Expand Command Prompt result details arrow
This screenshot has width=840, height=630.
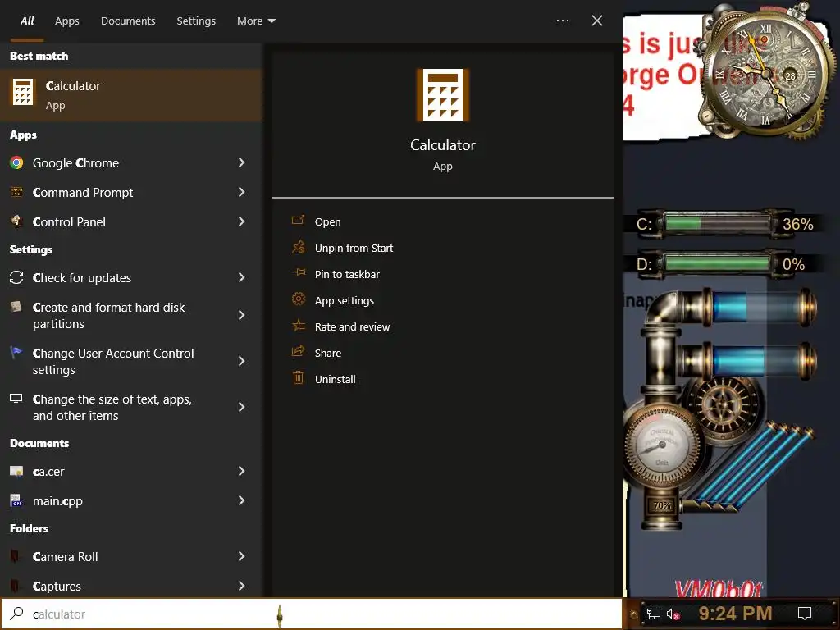tap(242, 192)
